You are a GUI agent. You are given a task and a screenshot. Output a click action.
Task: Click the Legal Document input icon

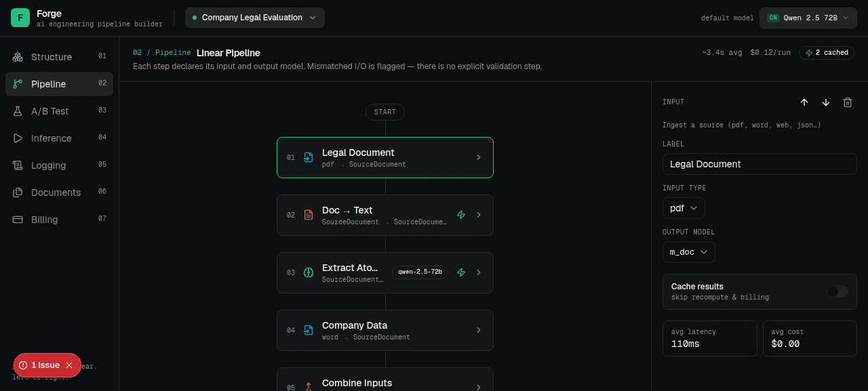pos(309,157)
